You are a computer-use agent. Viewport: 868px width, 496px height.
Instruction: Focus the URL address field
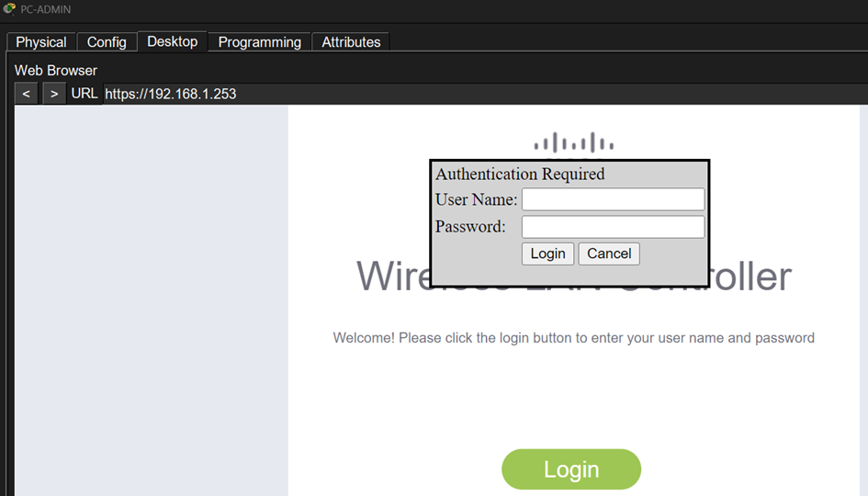(x=485, y=94)
